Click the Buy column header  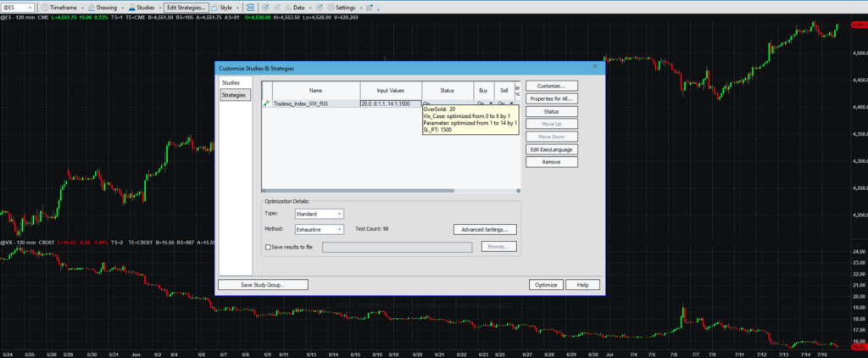(483, 90)
